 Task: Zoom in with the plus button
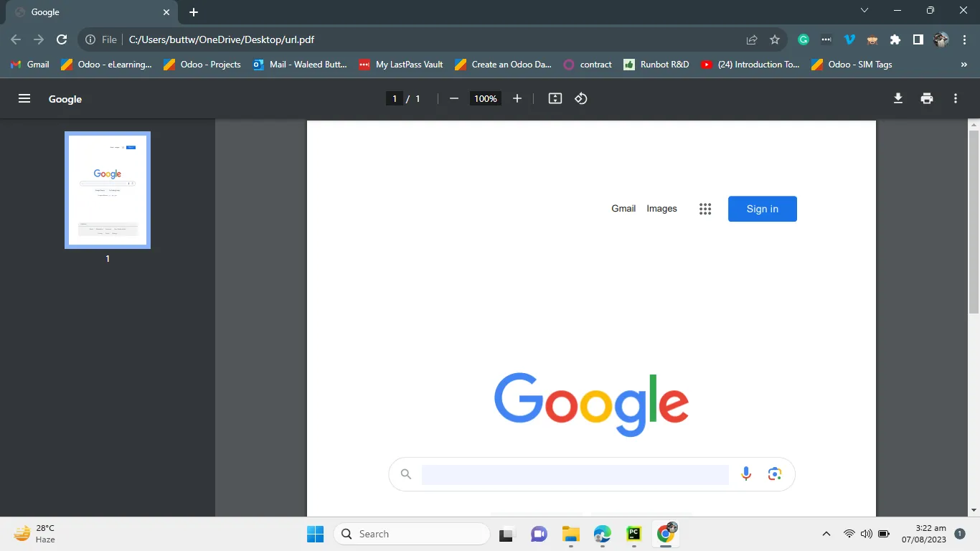pos(517,99)
